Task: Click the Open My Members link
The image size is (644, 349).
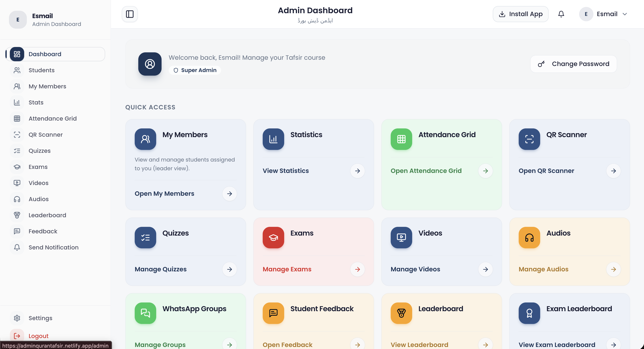Action: coord(164,194)
